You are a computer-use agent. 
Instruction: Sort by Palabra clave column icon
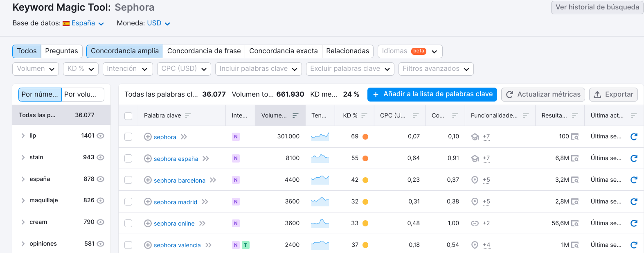point(188,115)
